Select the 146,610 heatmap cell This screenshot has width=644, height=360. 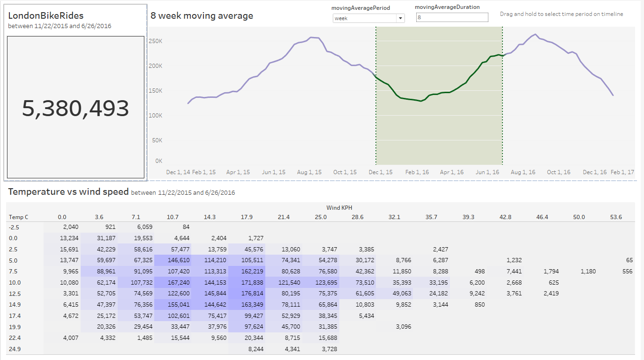(x=173, y=260)
